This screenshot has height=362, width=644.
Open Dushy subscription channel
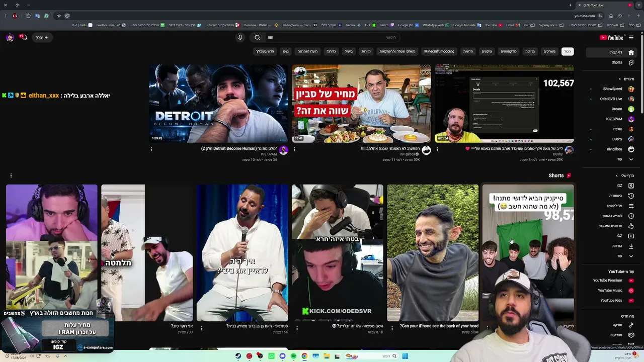(612, 139)
